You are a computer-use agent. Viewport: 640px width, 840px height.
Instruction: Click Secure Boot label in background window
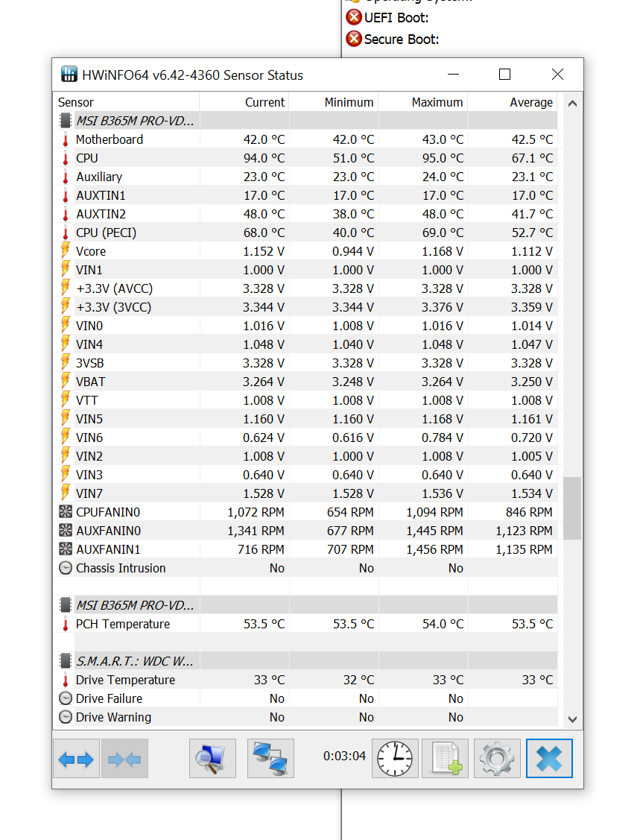(402, 39)
